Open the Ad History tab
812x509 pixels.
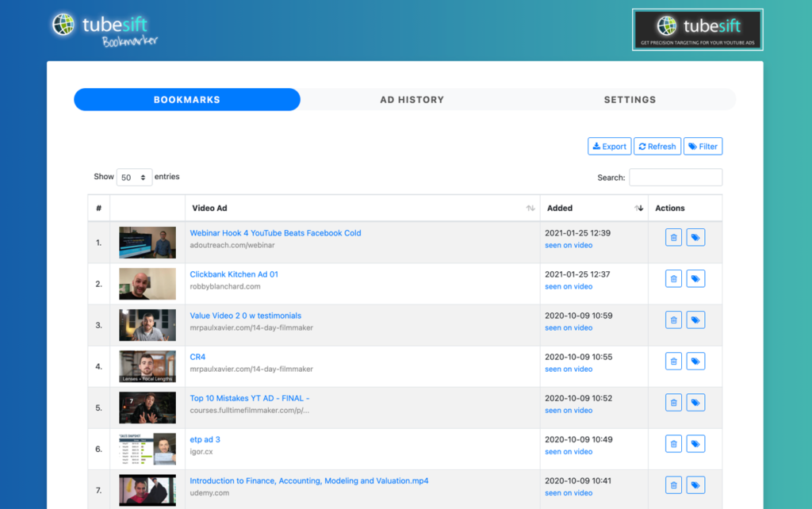(412, 99)
